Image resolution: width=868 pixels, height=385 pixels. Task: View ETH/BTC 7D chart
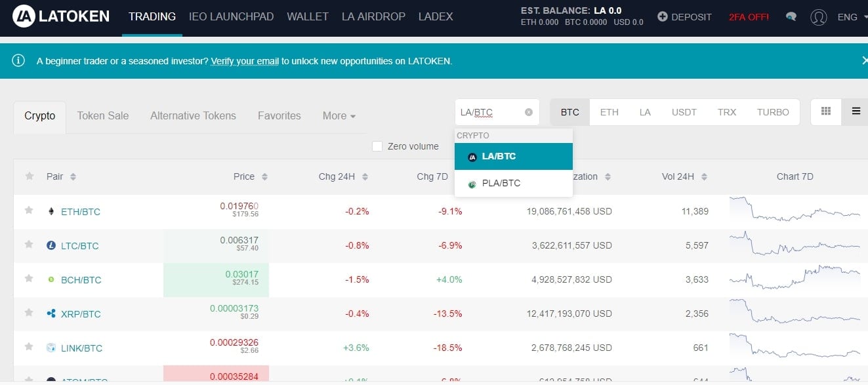click(795, 210)
